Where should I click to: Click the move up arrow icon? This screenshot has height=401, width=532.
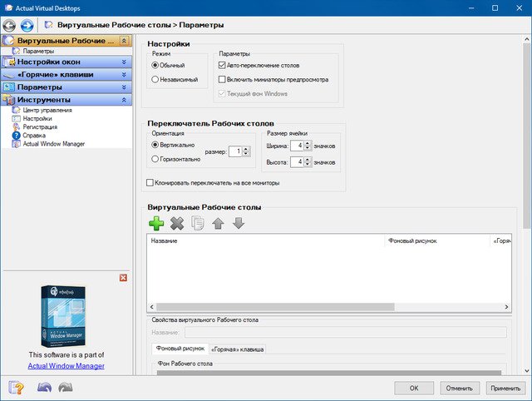coord(218,223)
